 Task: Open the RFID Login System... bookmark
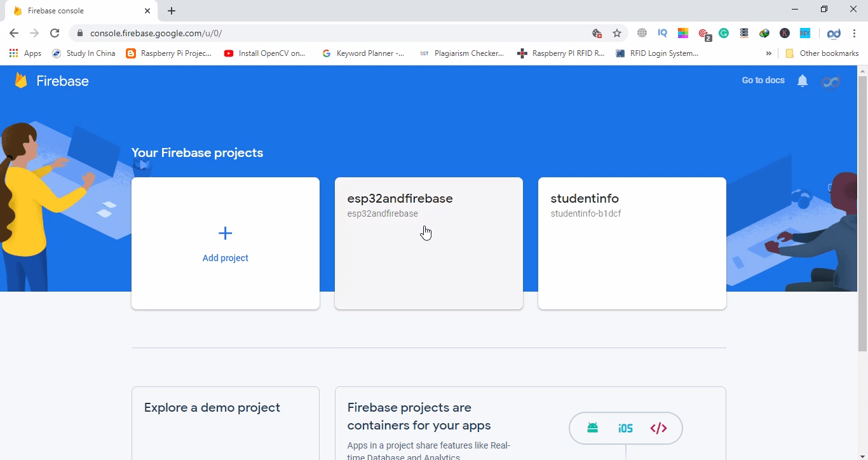pyautogui.click(x=657, y=53)
